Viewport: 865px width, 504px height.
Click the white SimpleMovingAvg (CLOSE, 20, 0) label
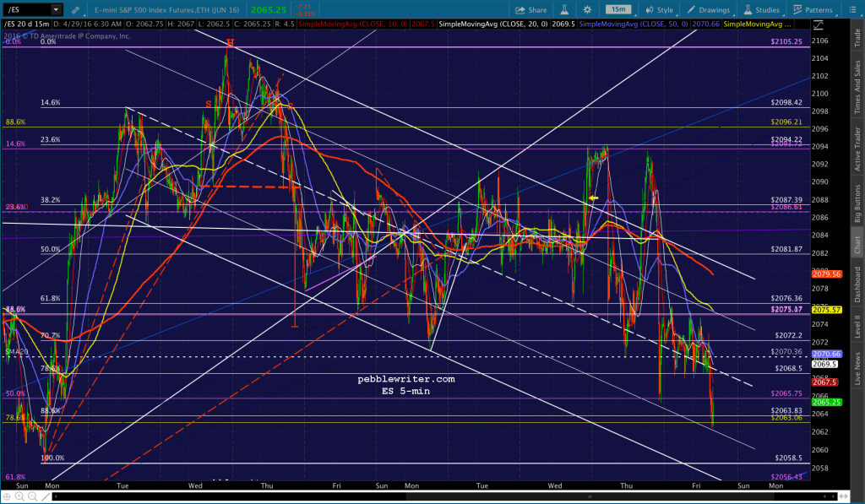point(492,24)
